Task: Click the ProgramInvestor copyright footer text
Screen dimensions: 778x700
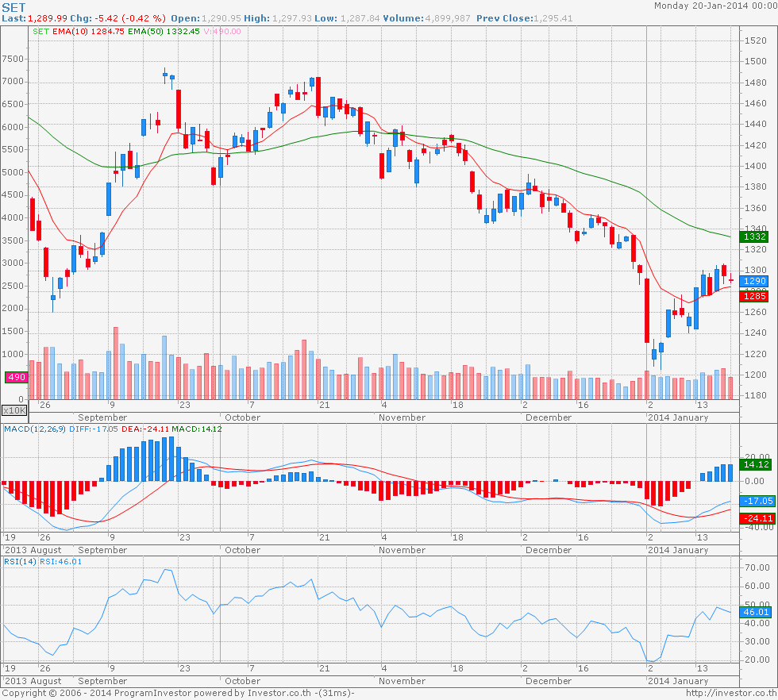Action: click(178, 693)
